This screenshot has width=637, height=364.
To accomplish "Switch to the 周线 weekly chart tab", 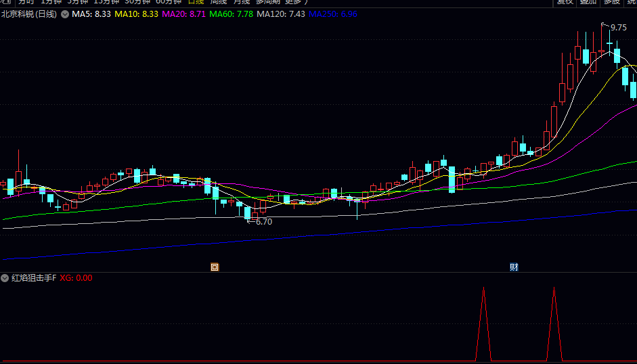I will point(219,2).
